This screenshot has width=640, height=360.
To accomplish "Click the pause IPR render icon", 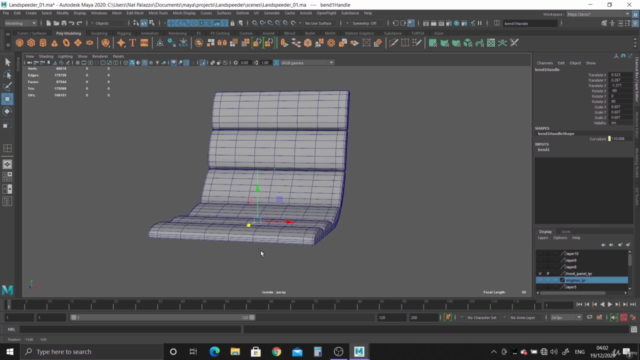I will point(480,23).
